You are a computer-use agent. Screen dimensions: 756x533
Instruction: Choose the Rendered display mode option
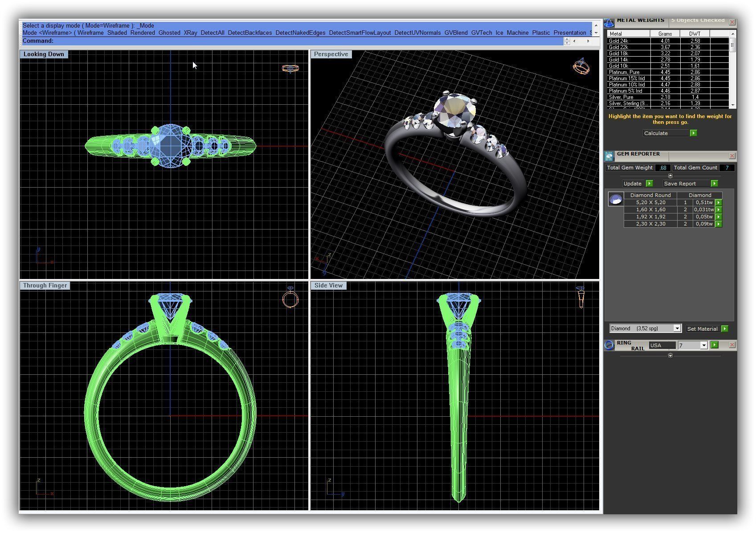click(143, 33)
